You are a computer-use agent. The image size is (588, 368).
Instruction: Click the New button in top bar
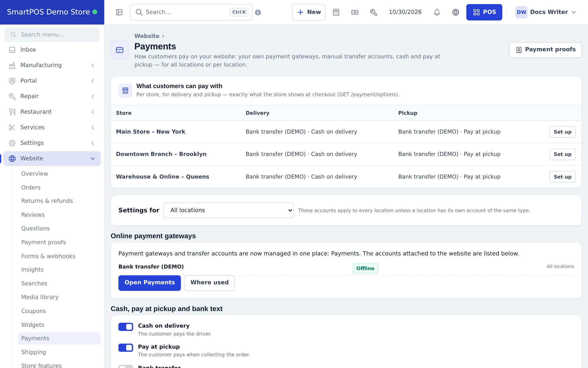click(309, 12)
